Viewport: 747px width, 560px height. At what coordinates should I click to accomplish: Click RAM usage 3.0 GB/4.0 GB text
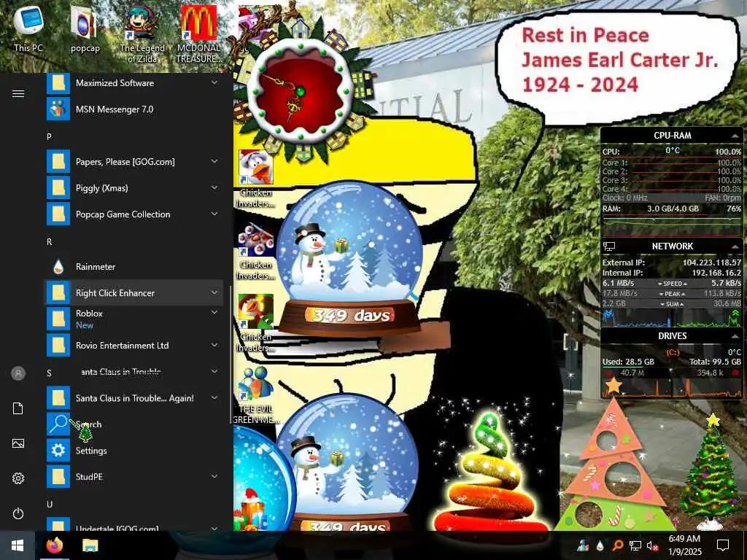[673, 209]
